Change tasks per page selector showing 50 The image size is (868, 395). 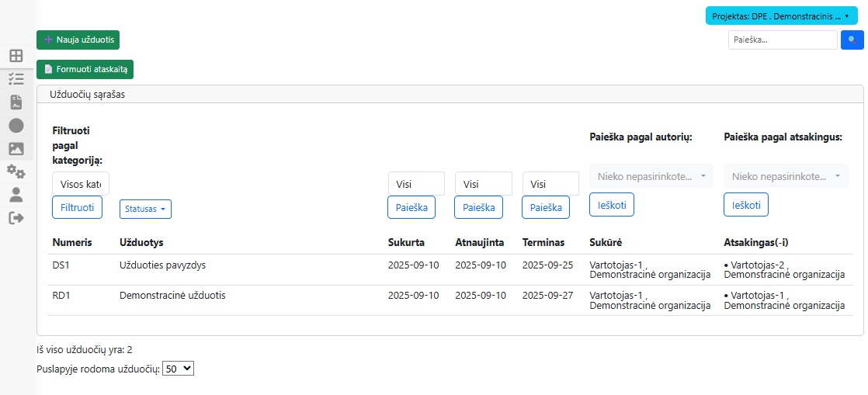tap(177, 369)
